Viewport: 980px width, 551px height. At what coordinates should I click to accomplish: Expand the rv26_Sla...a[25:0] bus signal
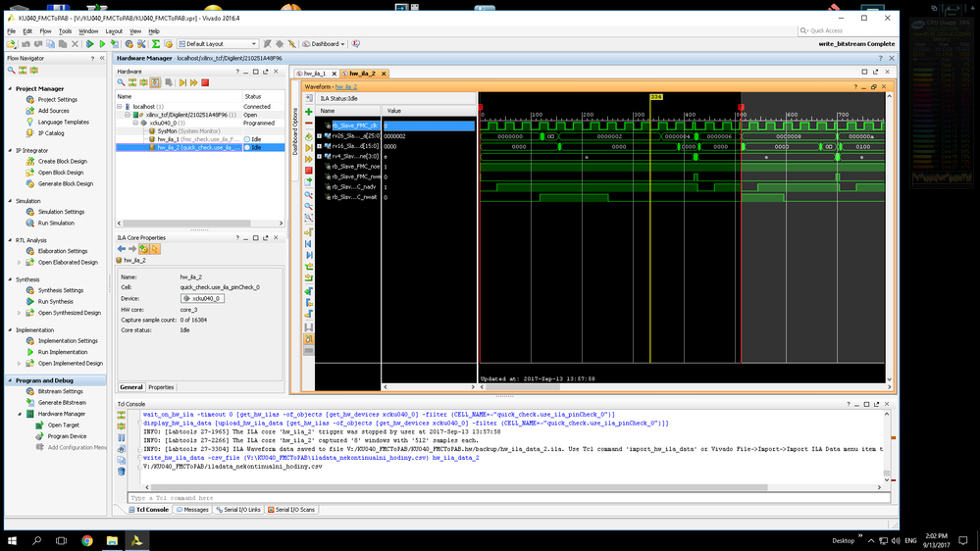coord(320,135)
